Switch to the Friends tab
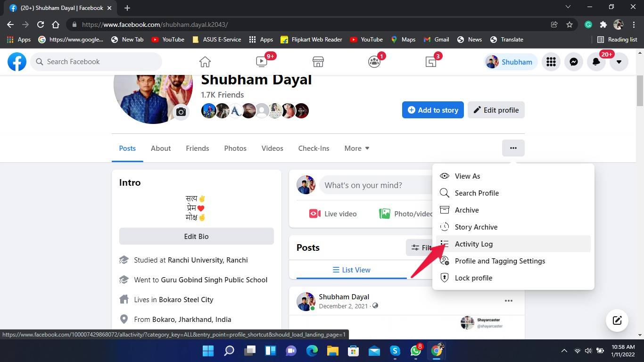 (197, 148)
